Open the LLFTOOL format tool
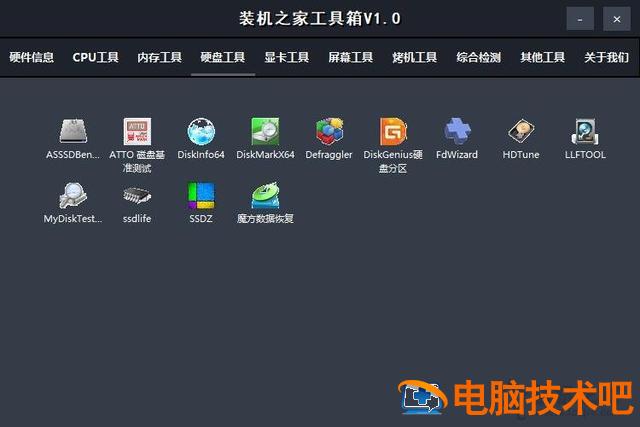The width and height of the screenshot is (640, 427). 585,131
